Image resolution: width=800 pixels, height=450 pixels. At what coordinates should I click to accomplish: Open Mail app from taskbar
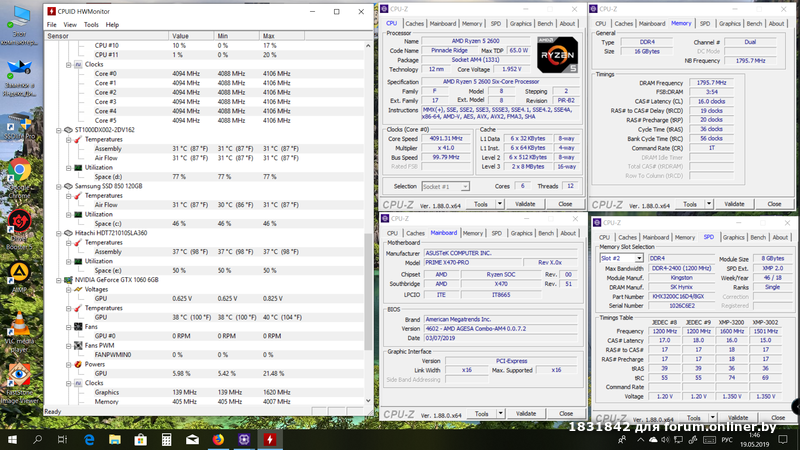(x=192, y=439)
